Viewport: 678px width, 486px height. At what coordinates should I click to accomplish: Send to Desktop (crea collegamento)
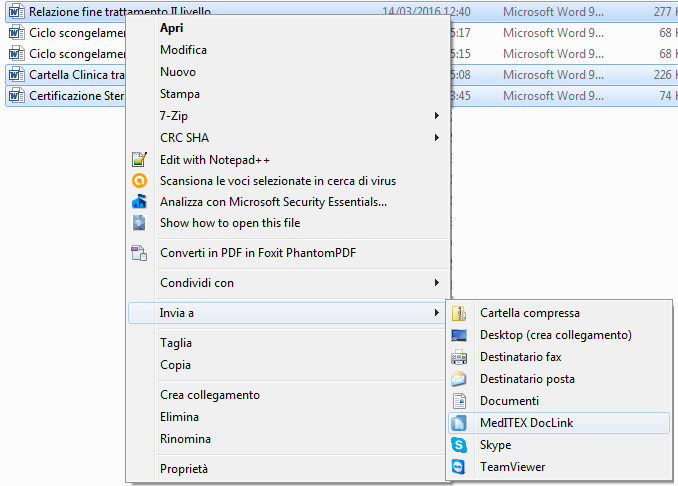pos(556,335)
